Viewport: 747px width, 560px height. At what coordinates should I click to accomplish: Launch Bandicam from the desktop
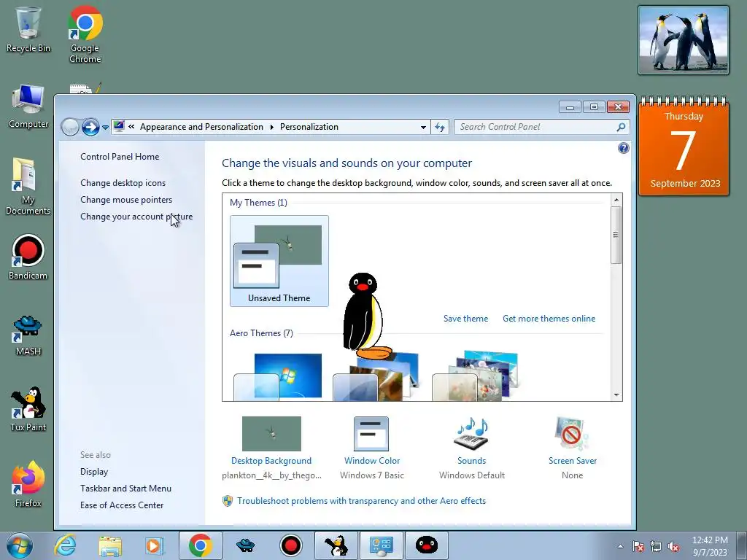pos(28,257)
